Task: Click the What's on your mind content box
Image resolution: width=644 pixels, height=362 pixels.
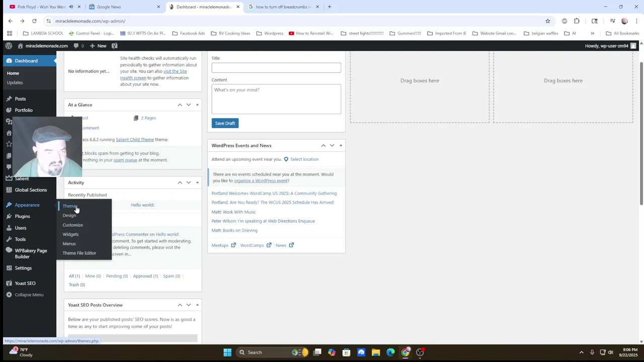Action: 276,99
